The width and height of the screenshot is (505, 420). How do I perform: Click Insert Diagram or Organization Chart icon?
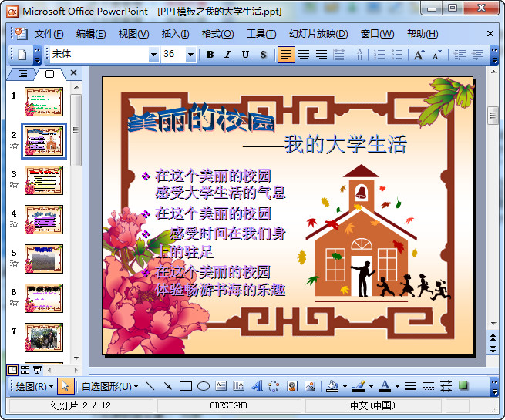274,386
